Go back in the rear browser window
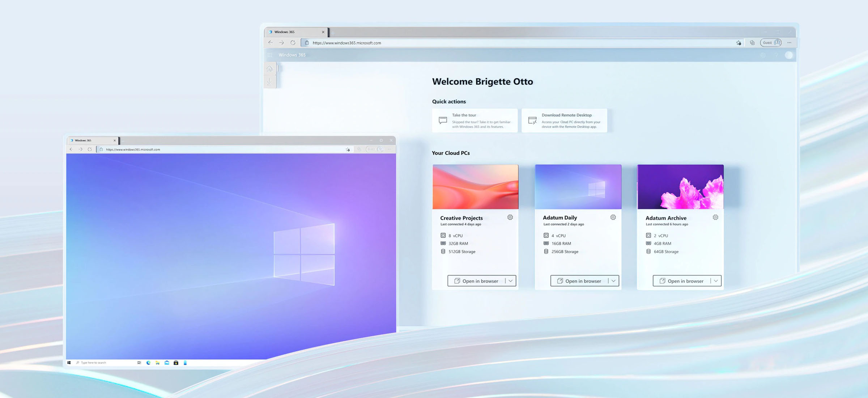Viewport: 868px width, 398px height. [271, 43]
